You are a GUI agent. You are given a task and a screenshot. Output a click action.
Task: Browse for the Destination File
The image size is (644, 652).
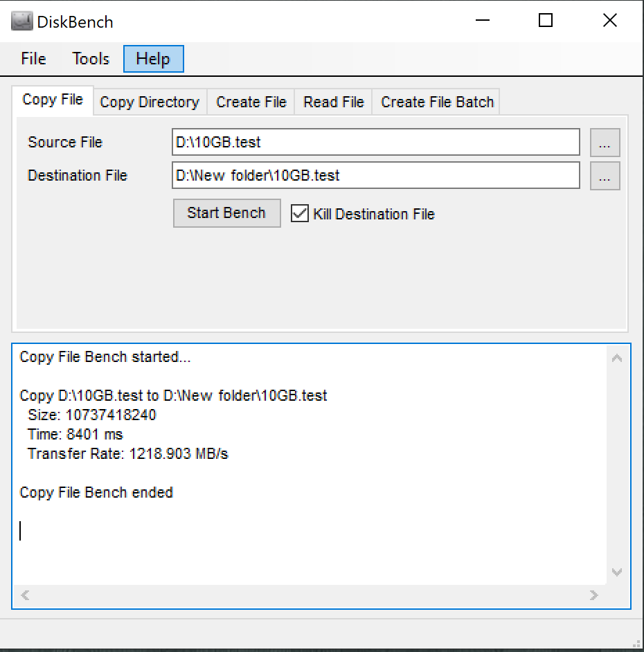605,176
